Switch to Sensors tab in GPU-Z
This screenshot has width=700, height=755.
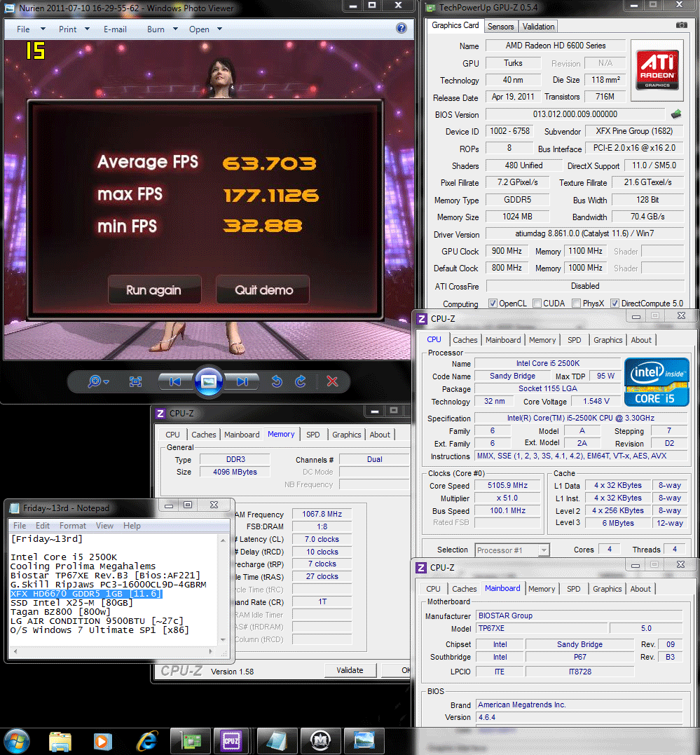click(x=501, y=27)
